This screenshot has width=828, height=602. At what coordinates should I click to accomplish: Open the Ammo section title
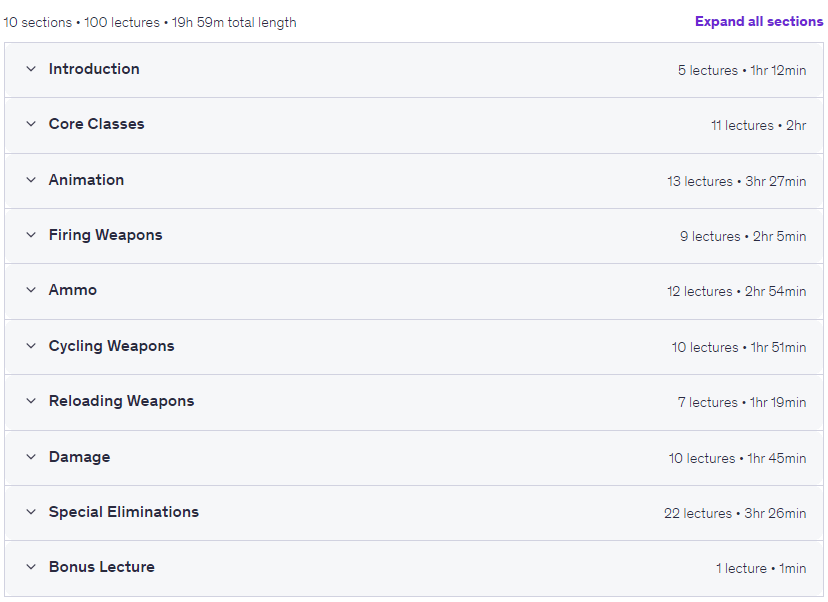73,290
